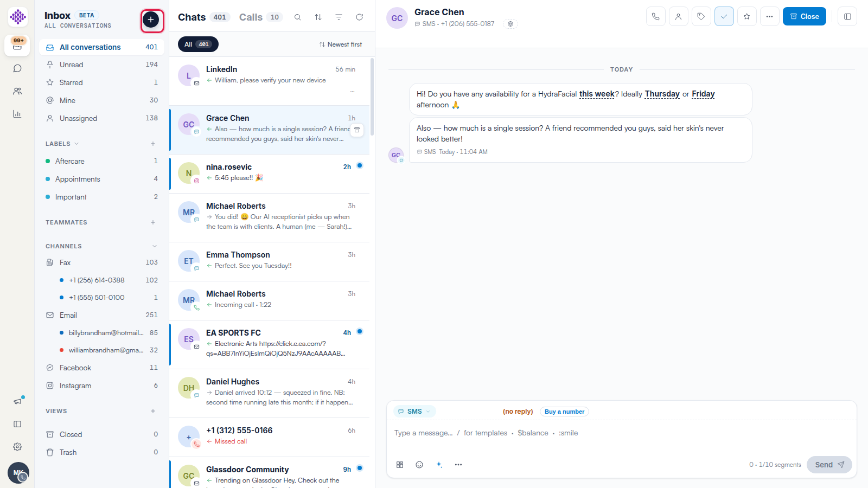
Task: Star the Grace Chen conversation
Action: pos(747,16)
